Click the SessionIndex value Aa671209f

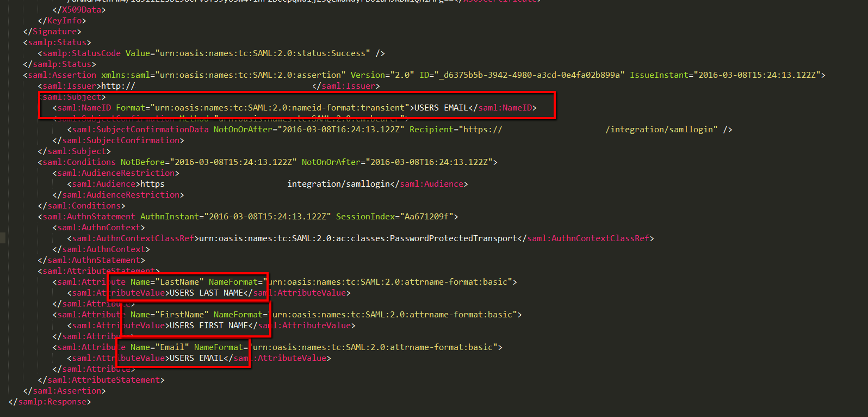(426, 217)
